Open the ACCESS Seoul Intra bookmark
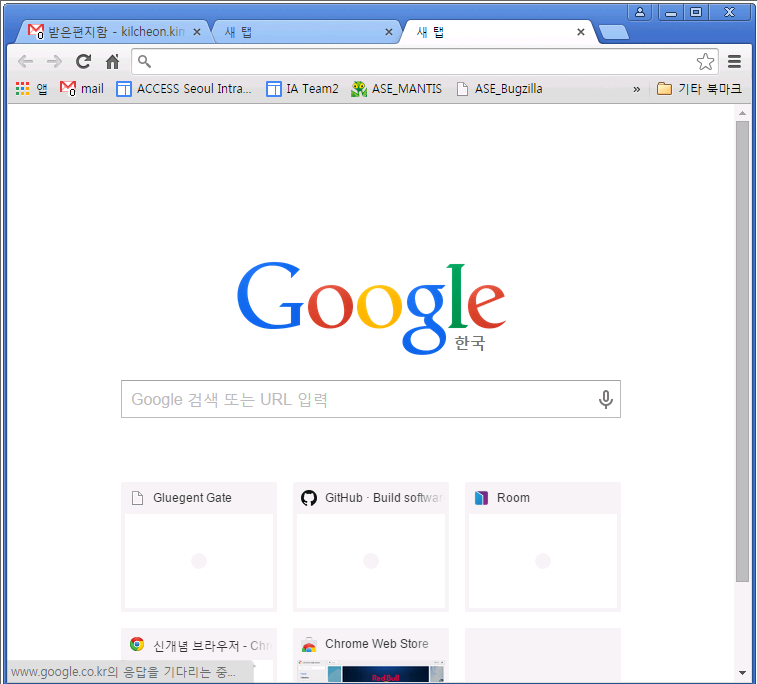Screen dimensions: 757x684 pos(184,89)
